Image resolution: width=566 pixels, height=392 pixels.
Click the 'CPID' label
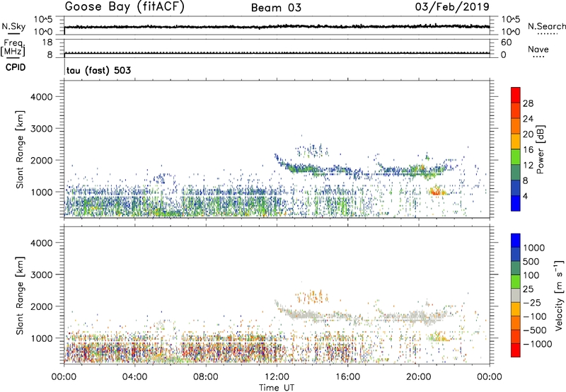tap(16, 67)
